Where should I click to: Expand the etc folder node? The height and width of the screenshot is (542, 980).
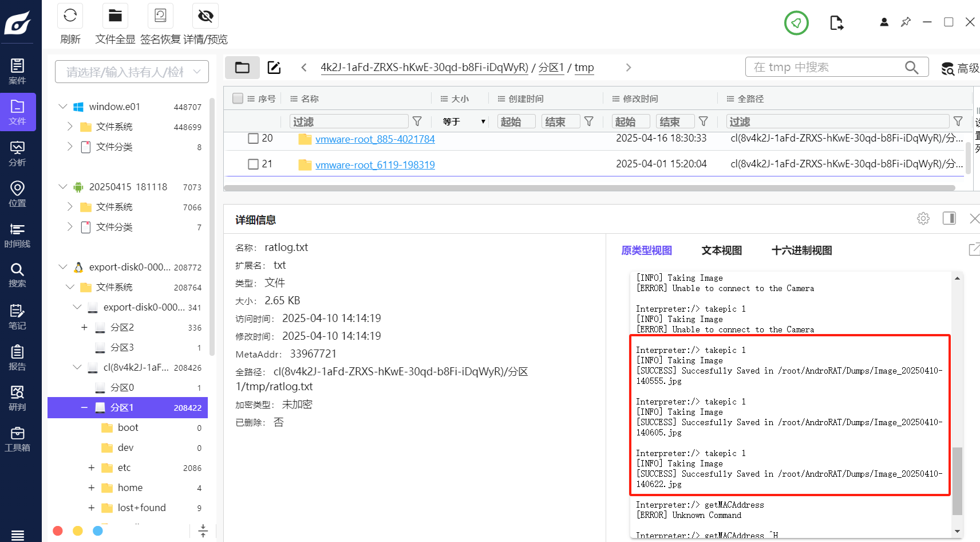91,468
